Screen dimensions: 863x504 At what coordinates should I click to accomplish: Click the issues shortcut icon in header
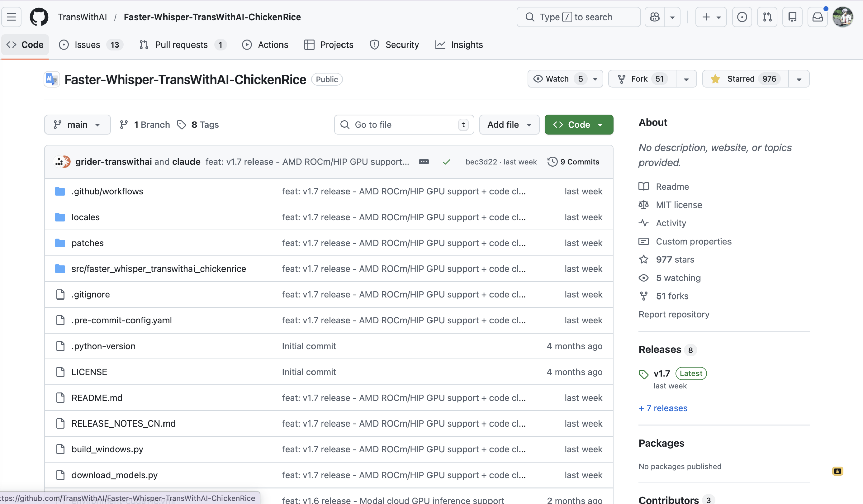pyautogui.click(x=742, y=17)
